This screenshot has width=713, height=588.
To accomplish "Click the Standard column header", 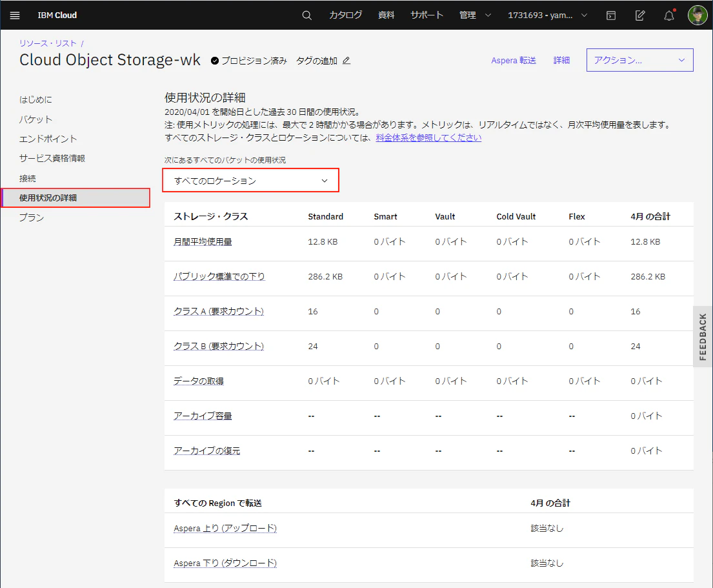I will click(x=326, y=216).
